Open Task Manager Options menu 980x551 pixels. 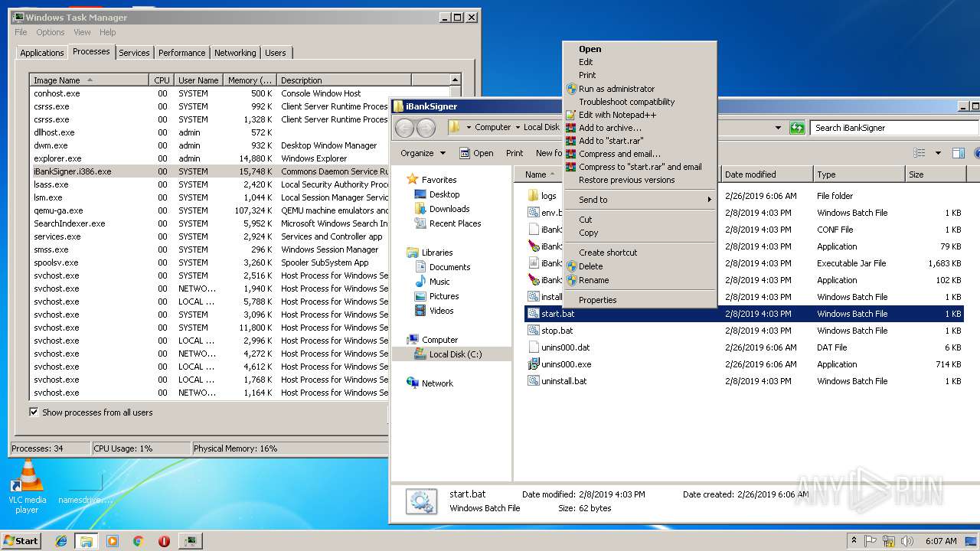click(51, 32)
